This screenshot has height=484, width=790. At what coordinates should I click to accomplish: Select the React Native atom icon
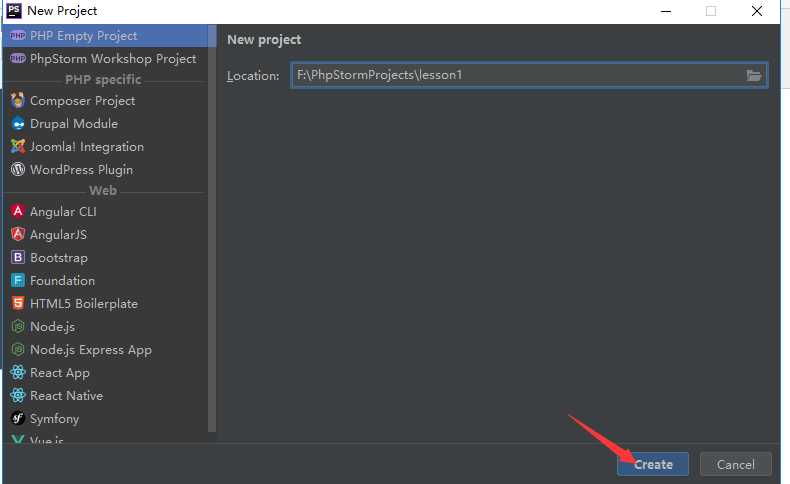click(18, 395)
